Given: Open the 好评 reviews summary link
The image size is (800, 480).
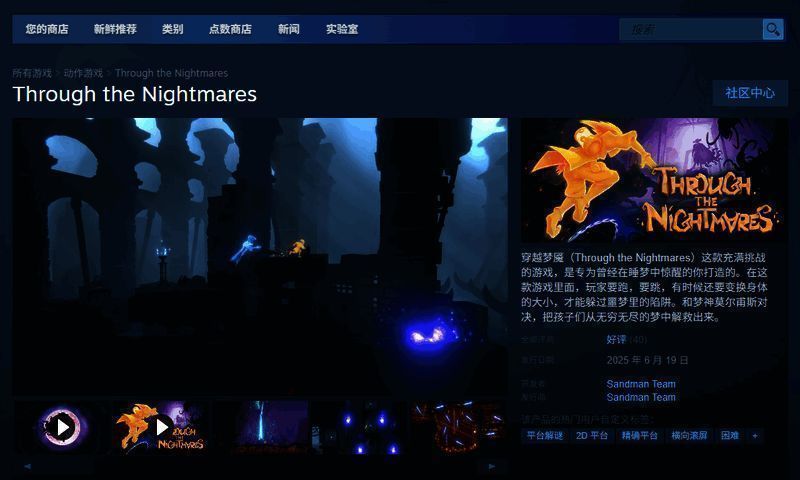Looking at the screenshot, I should point(616,340).
